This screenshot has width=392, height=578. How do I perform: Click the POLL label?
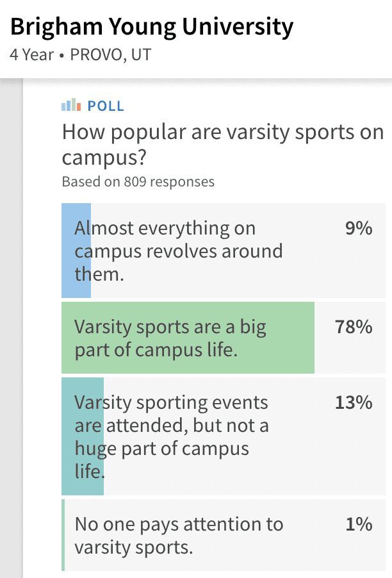point(106,106)
